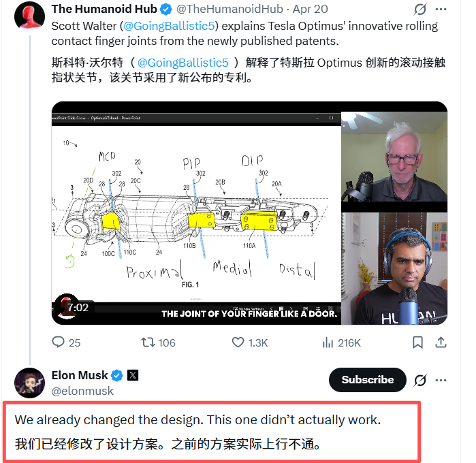
Task: Bookmark the Humanoid Hub tweet
Action: 417,342
